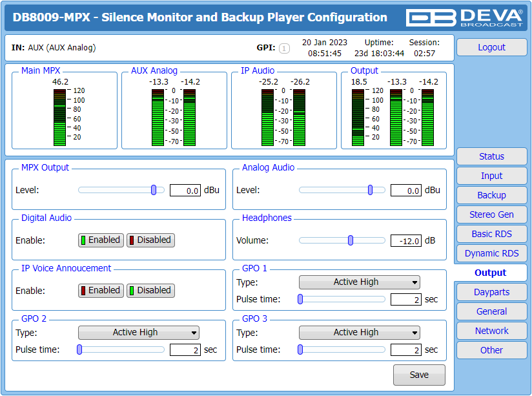The image size is (532, 396).
Task: Open the GPO 2 Type dropdown
Action: [x=138, y=333]
